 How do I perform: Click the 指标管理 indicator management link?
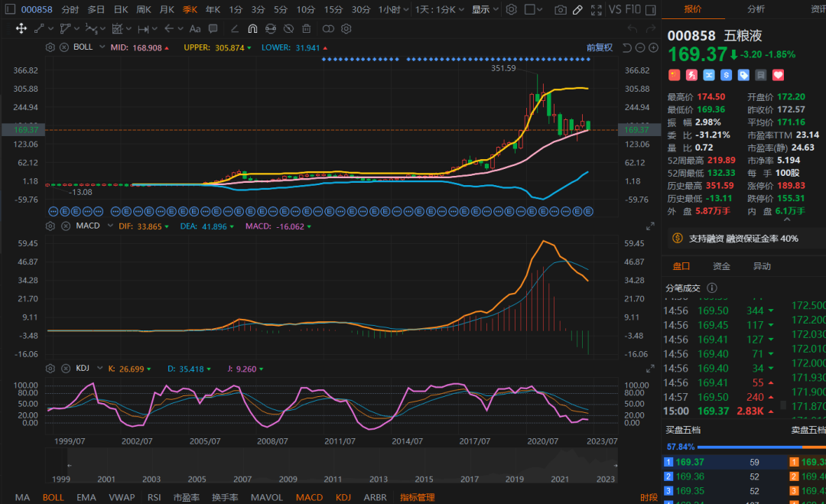[417, 497]
